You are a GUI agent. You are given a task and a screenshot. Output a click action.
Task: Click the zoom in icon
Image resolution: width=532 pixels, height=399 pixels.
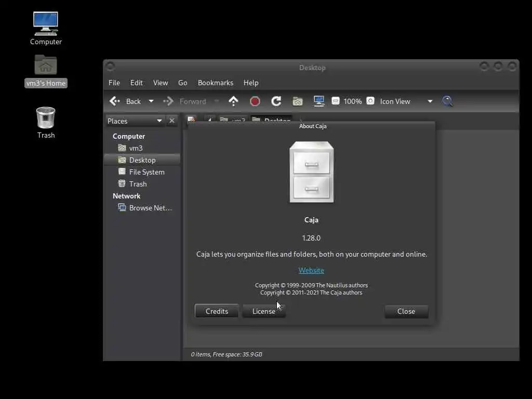pyautogui.click(x=370, y=101)
